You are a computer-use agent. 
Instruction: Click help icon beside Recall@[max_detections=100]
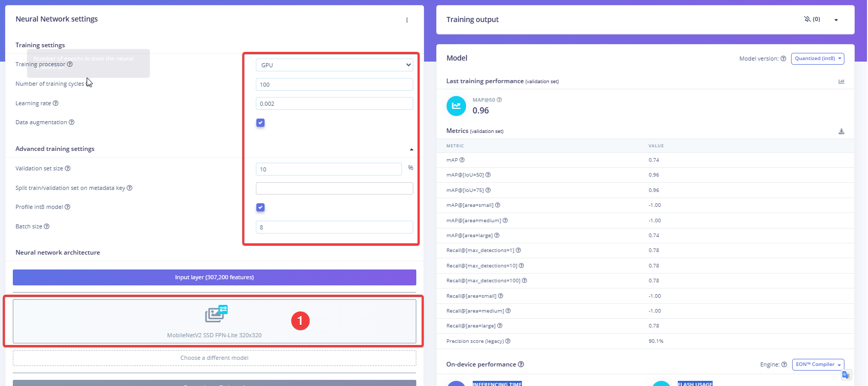click(x=524, y=281)
